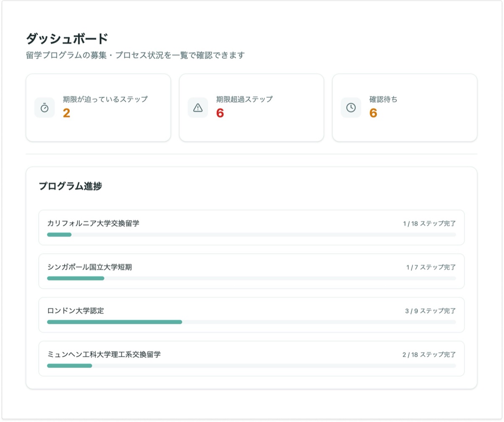The width and height of the screenshot is (504, 422).
Task: Click the orange count 6 under 確認待ち
Action: [x=373, y=113]
